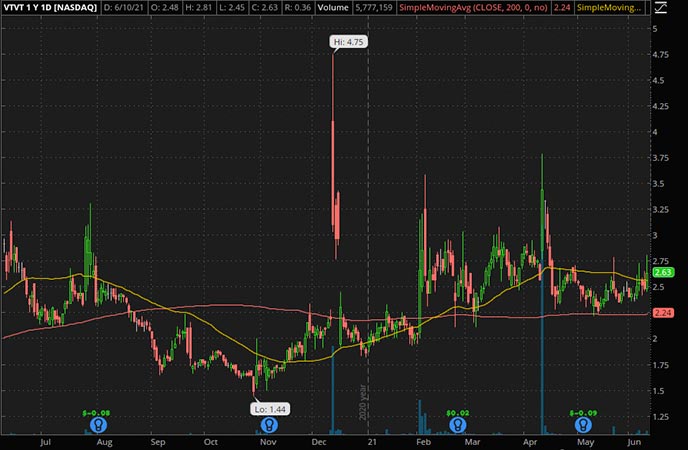Click the red 2.24 price axis tag
Image resolution: width=688 pixels, height=450 pixels.
[x=662, y=313]
